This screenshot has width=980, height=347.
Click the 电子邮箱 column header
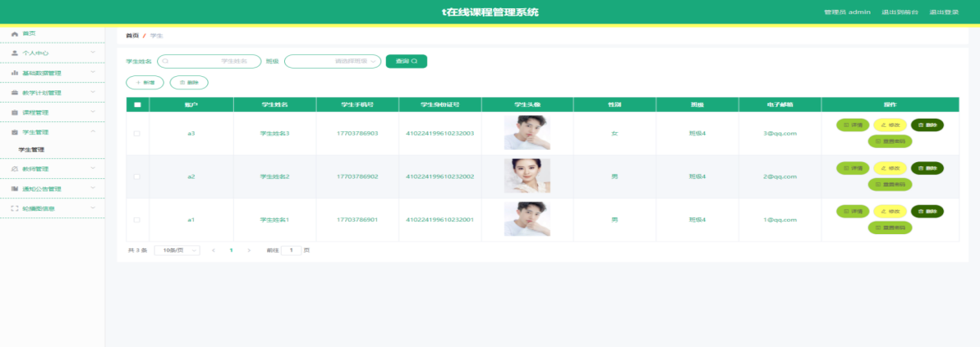pos(780,105)
